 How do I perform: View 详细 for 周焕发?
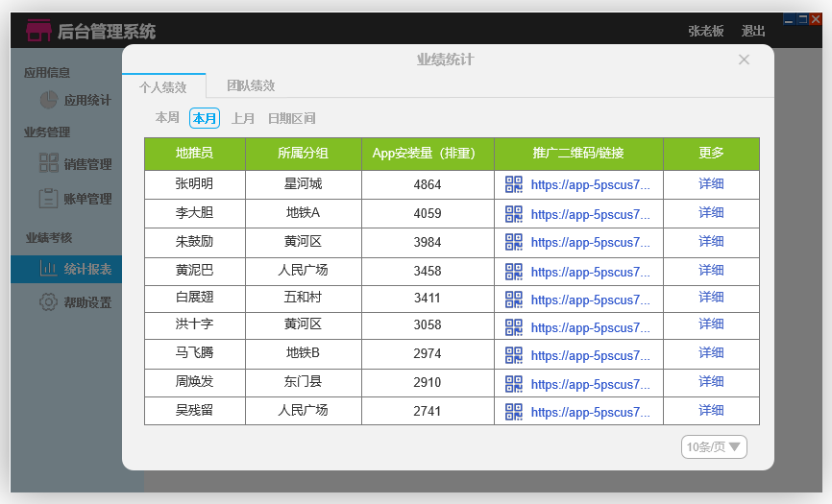pyautogui.click(x=711, y=381)
